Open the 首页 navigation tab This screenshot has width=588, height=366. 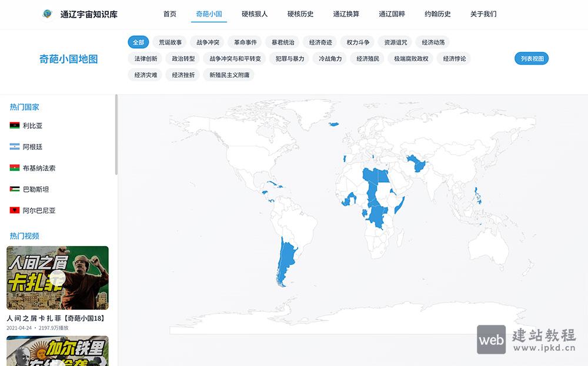pyautogui.click(x=169, y=14)
